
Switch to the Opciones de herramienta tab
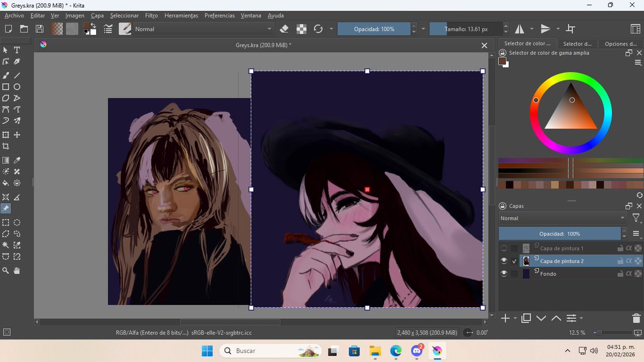620,44
